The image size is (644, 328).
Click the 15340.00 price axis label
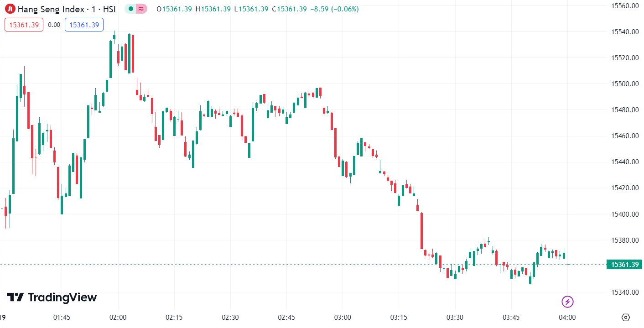(x=625, y=292)
